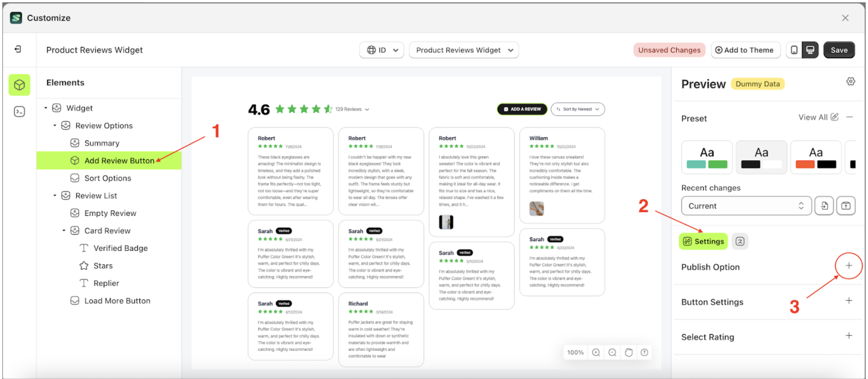This screenshot has width=868, height=379.
Task: Collapse the Preset section minus icon
Action: [850, 117]
